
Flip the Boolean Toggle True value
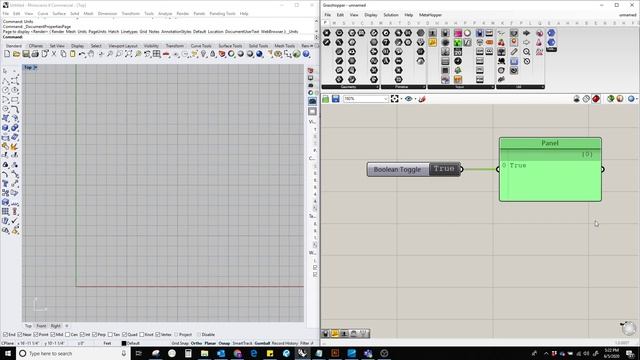pyautogui.click(x=444, y=169)
